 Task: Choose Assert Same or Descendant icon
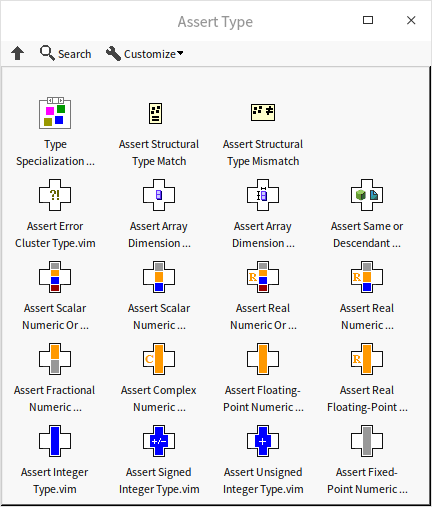click(367, 195)
